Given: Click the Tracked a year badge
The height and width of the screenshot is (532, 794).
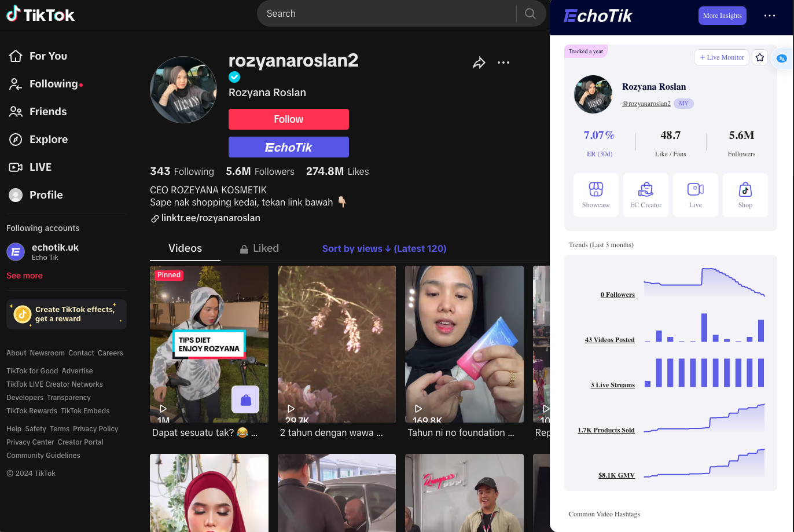Looking at the screenshot, I should coord(586,52).
